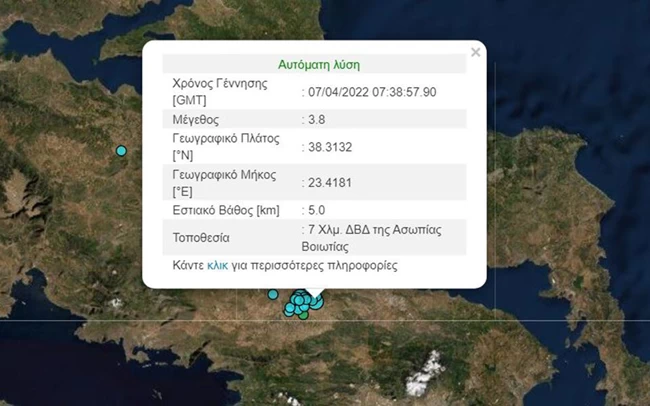Click the 'Μέγεθος' row label
The width and height of the screenshot is (650, 406).
coord(196,120)
